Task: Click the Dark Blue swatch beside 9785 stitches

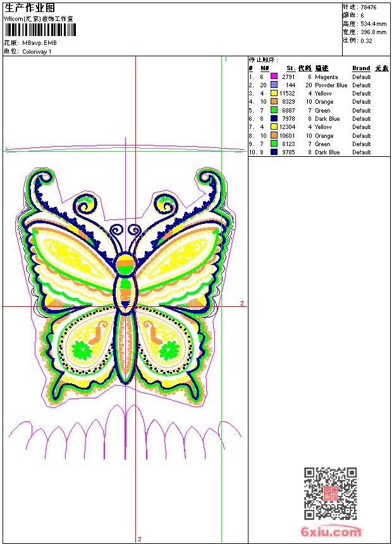Action: pos(274,152)
